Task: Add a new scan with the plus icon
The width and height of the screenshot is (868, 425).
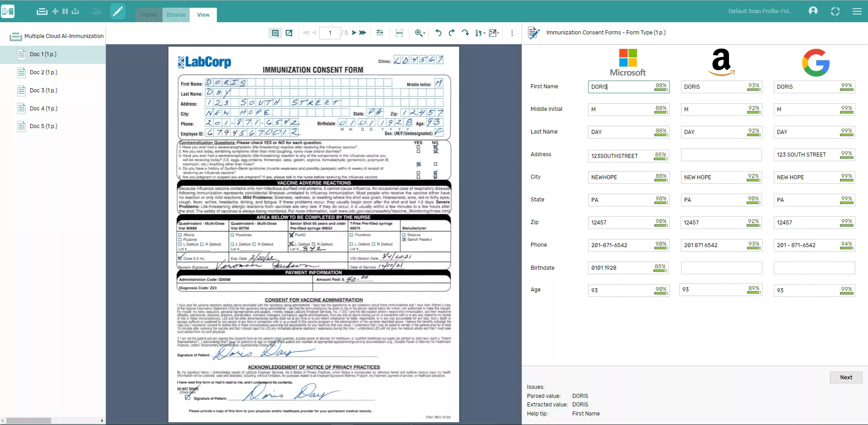Action: (55, 11)
